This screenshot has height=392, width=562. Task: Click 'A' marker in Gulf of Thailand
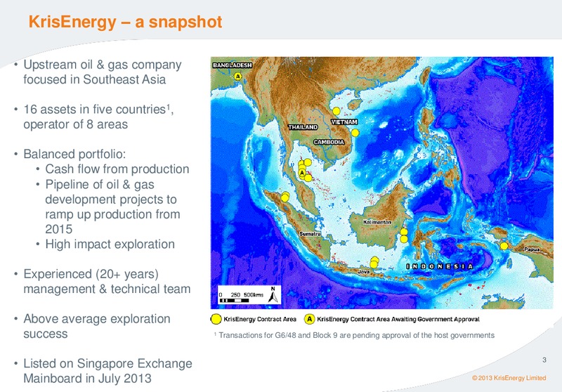click(x=302, y=173)
